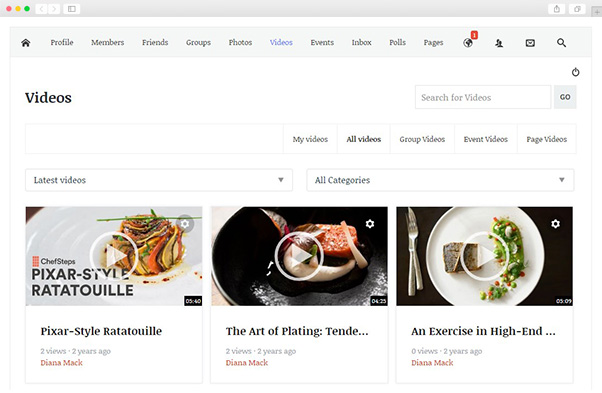Open gear settings on Art of Plating video
Image resolution: width=602 pixels, height=393 pixels.
[x=370, y=224]
